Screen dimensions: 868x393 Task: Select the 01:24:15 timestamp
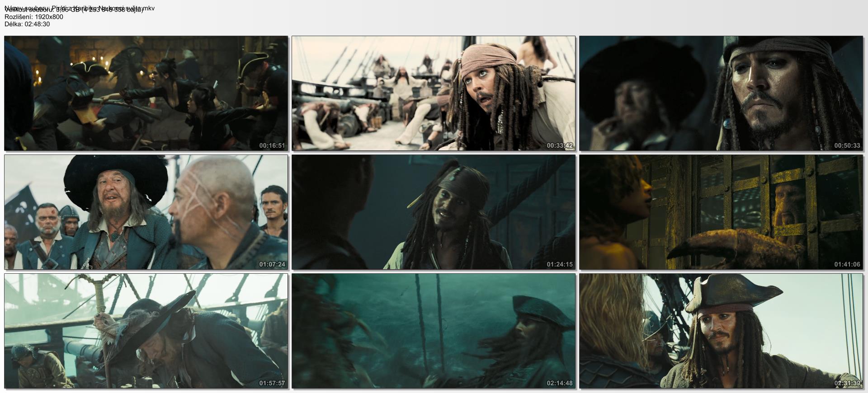[x=560, y=264]
